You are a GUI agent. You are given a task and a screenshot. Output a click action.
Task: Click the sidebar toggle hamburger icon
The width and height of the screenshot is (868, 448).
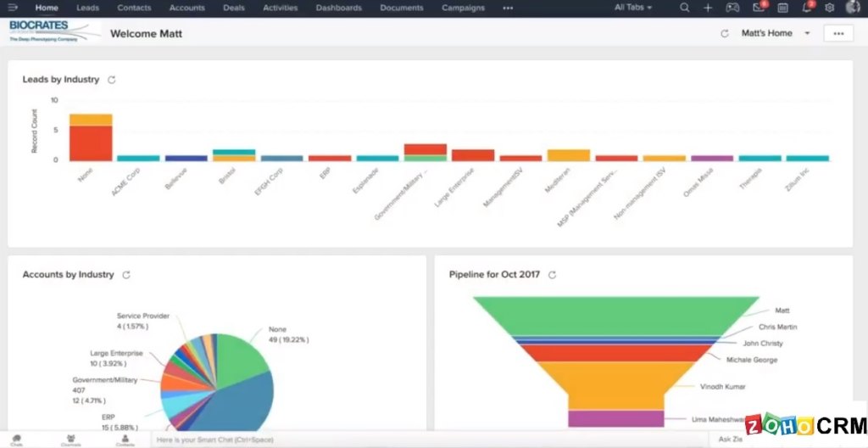13,8
